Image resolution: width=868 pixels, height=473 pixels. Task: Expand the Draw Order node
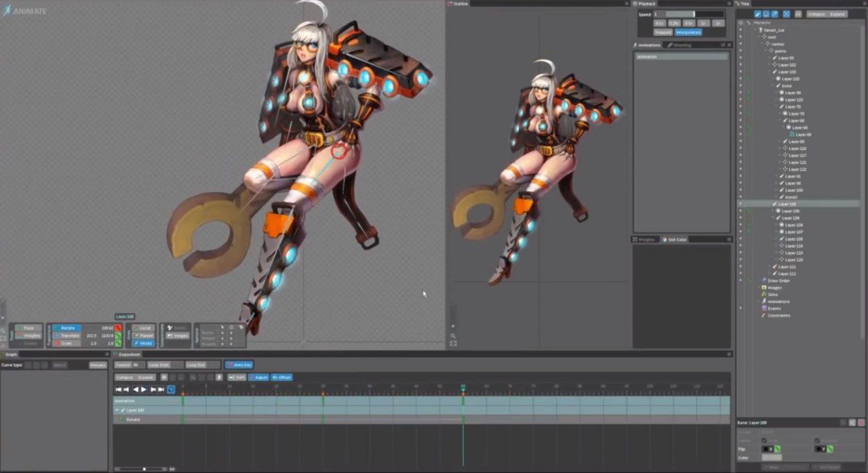coord(759,281)
